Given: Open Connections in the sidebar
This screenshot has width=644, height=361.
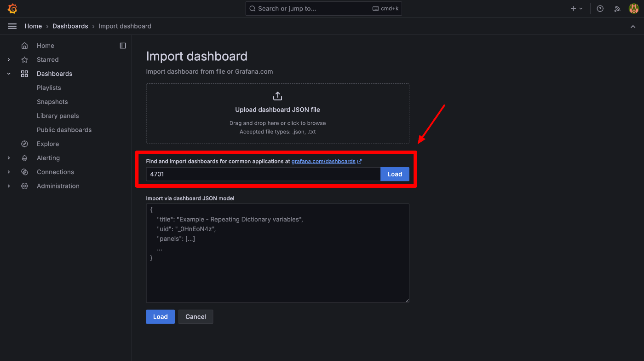Looking at the screenshot, I should (x=56, y=172).
